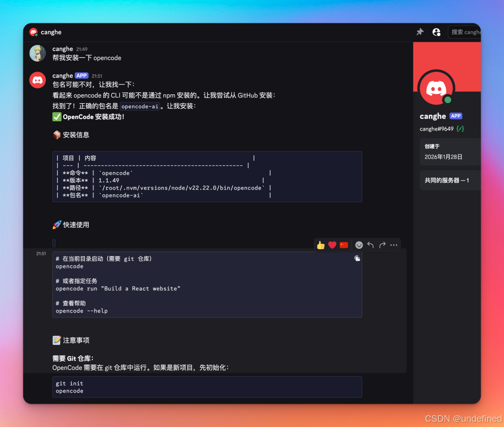Viewport: 504px width, 427px height.
Task: Click the green verified badge next to canghe#9649
Action: 460,128
